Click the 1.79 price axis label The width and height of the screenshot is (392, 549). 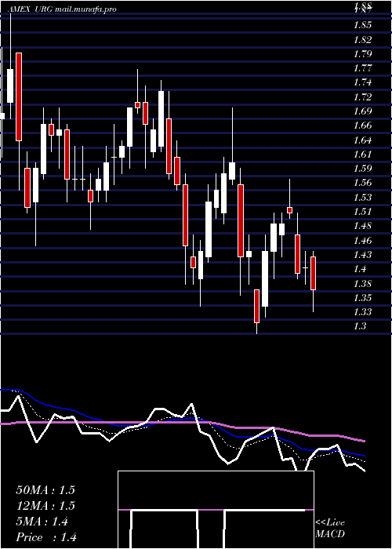362,54
